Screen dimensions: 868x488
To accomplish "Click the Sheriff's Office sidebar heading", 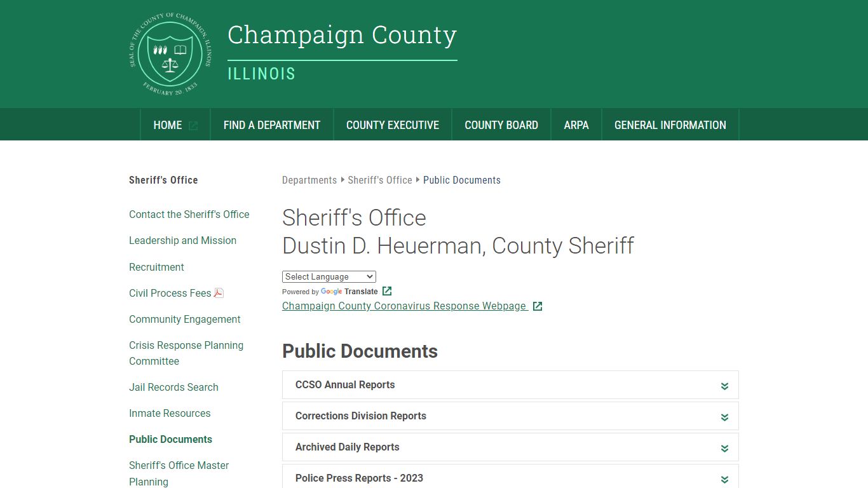I will point(163,180).
